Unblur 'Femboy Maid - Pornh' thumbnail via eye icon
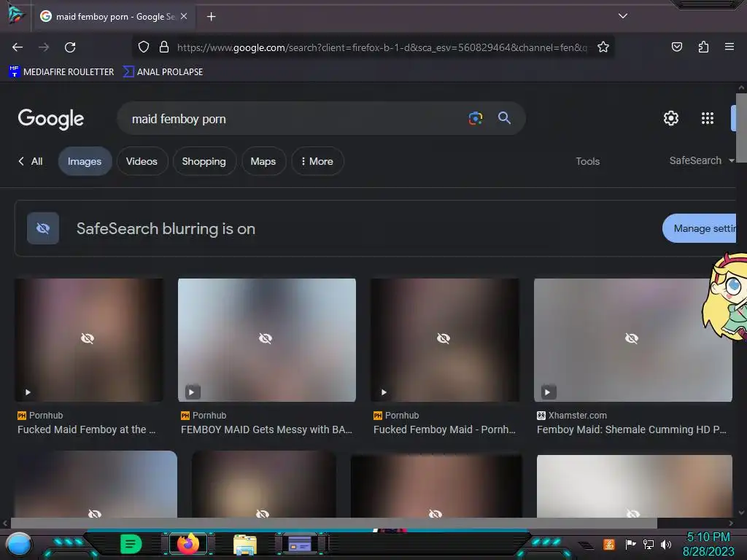Viewport: 747px width, 560px height. [443, 338]
